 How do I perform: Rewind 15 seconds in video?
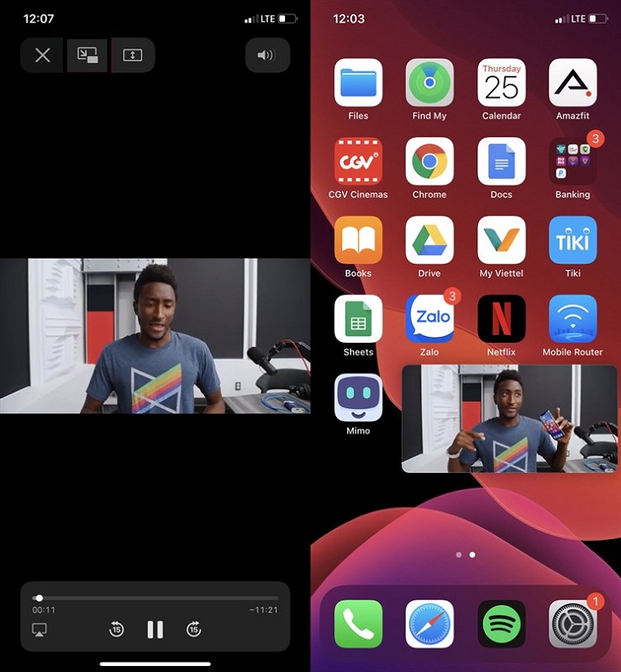117,629
